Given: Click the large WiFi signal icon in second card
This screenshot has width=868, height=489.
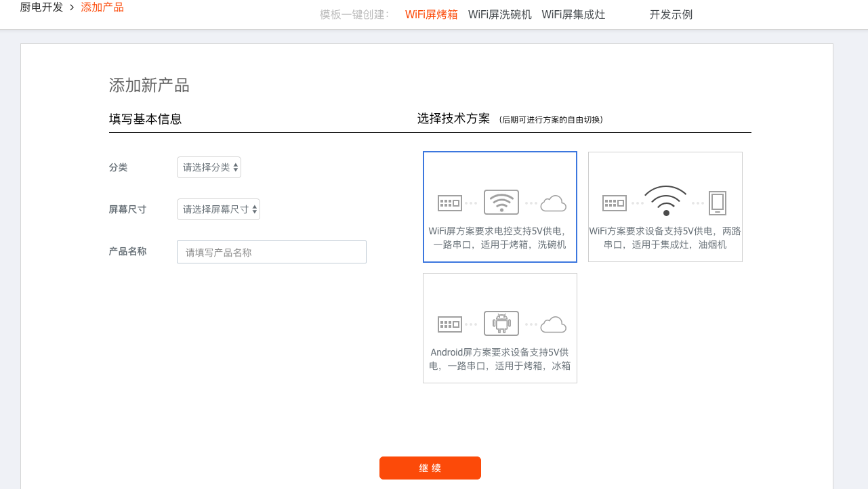Looking at the screenshot, I should click(665, 200).
